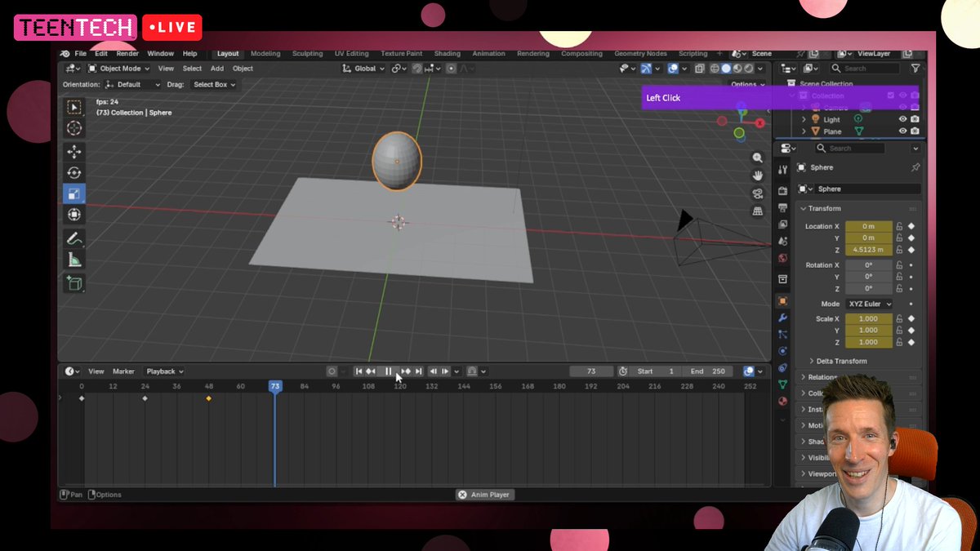Open the Object Mode dropdown

click(119, 69)
